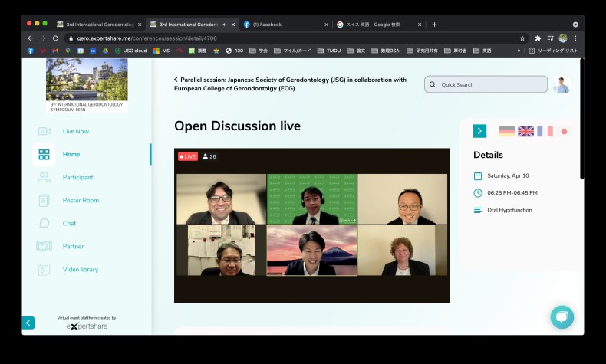Switch language to German flag
Viewport: 606px width, 364px height.
click(507, 131)
